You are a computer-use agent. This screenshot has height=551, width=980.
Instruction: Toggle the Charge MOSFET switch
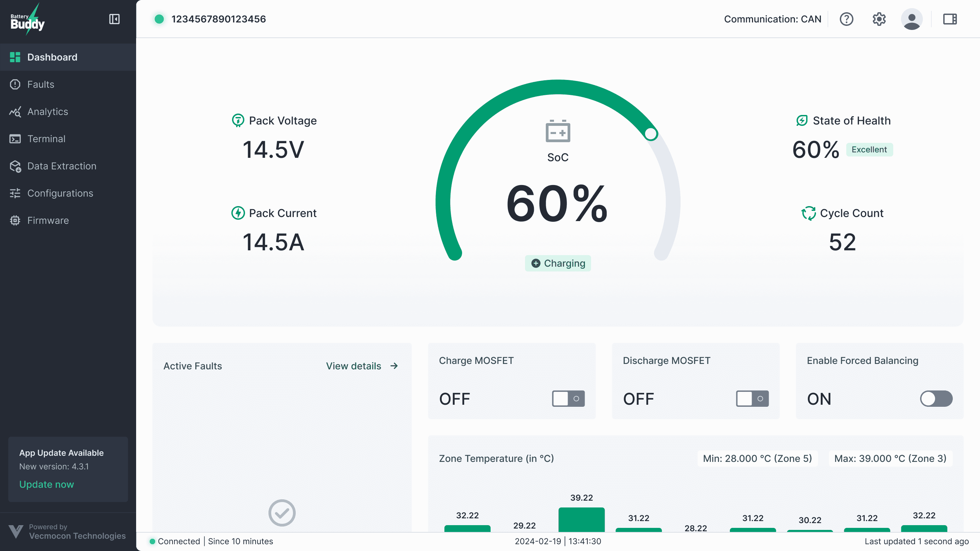tap(568, 399)
